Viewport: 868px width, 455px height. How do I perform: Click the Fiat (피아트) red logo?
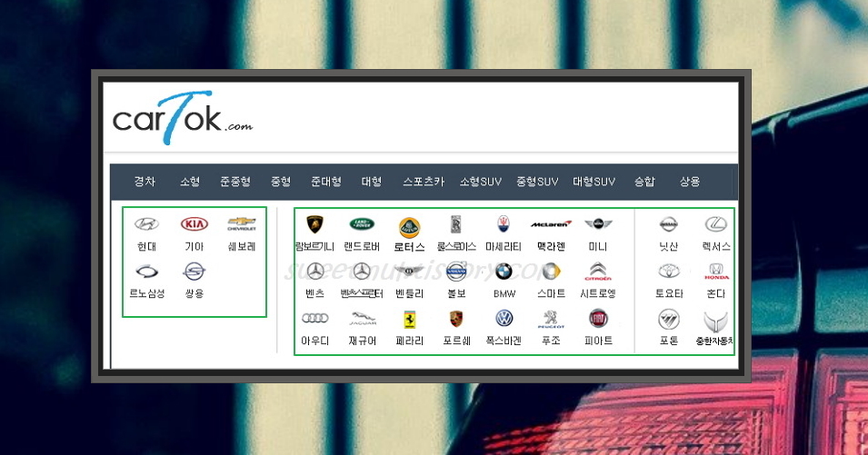pos(598,319)
